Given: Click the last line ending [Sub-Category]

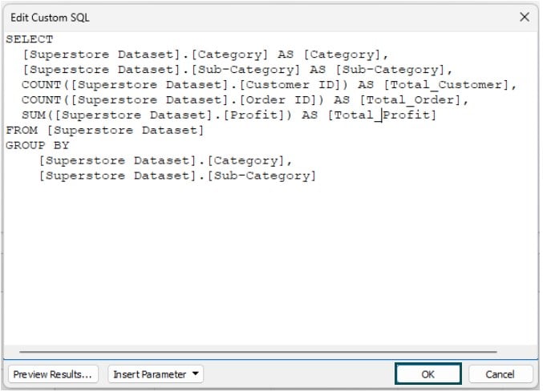Looking at the screenshot, I should click(177, 176).
